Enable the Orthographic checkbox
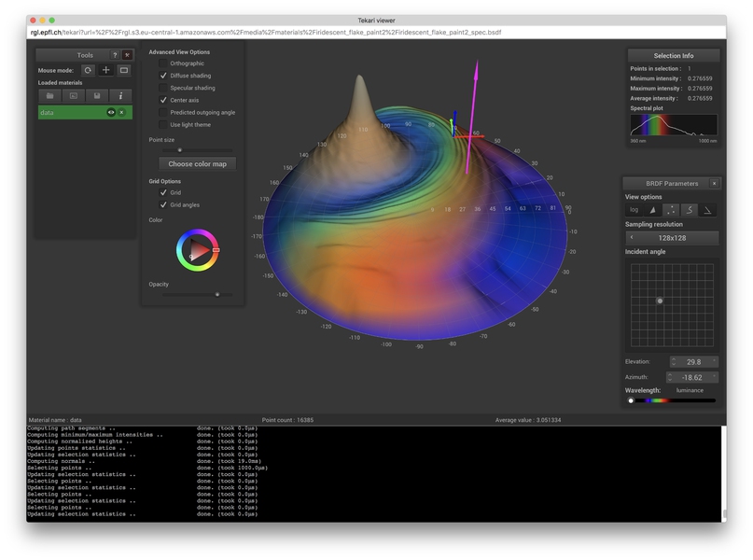Viewport: 753px width, 560px height. click(163, 63)
